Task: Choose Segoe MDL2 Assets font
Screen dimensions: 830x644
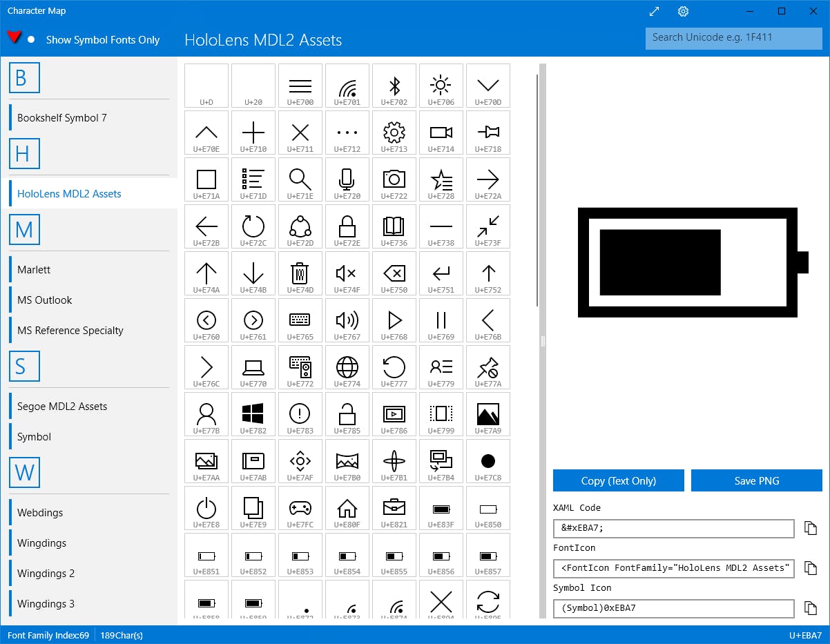Action: (x=89, y=406)
